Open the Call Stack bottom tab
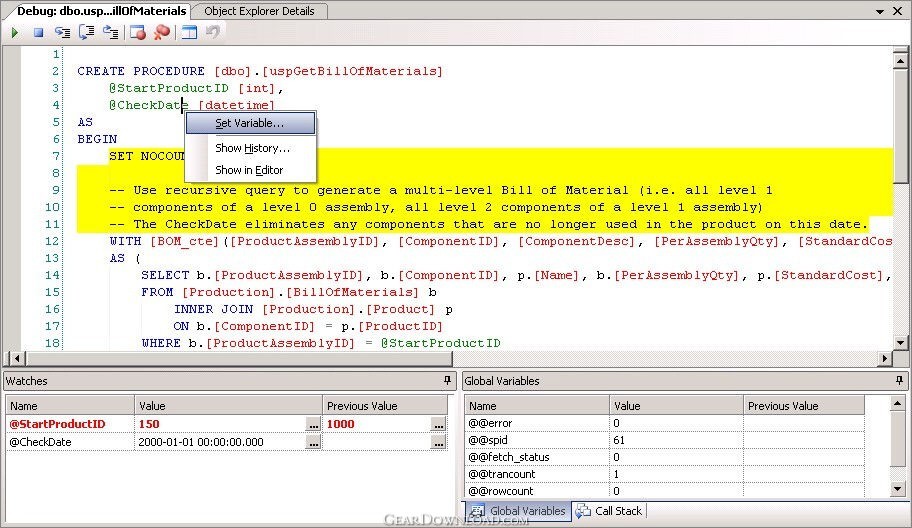The image size is (912, 528). (x=609, y=511)
